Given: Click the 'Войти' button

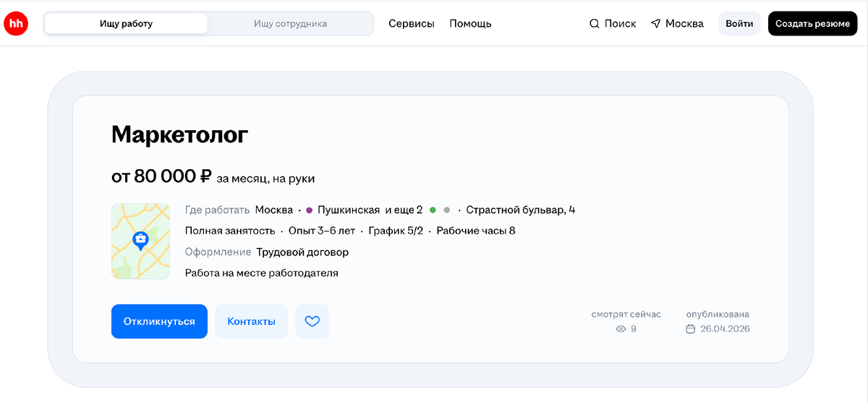Looking at the screenshot, I should tap(739, 23).
